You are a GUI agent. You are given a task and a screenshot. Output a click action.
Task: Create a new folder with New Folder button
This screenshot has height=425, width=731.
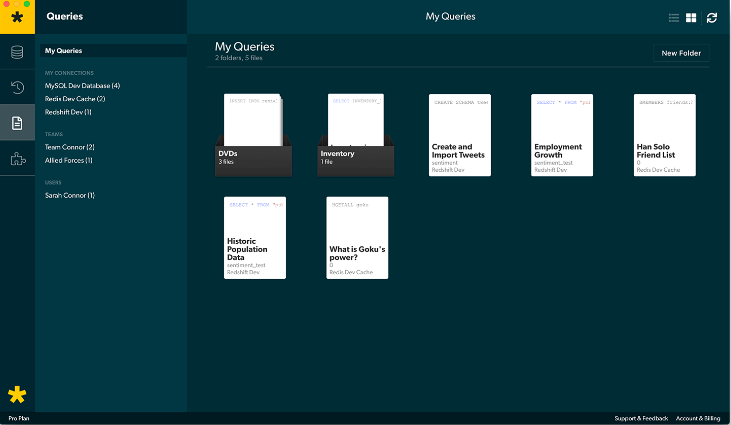pos(681,53)
